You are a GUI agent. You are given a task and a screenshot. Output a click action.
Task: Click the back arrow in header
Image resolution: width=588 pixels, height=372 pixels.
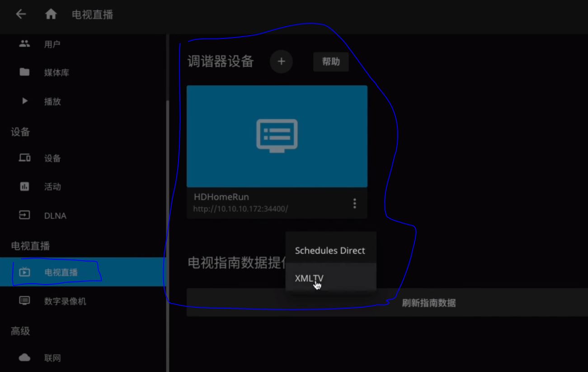click(21, 14)
